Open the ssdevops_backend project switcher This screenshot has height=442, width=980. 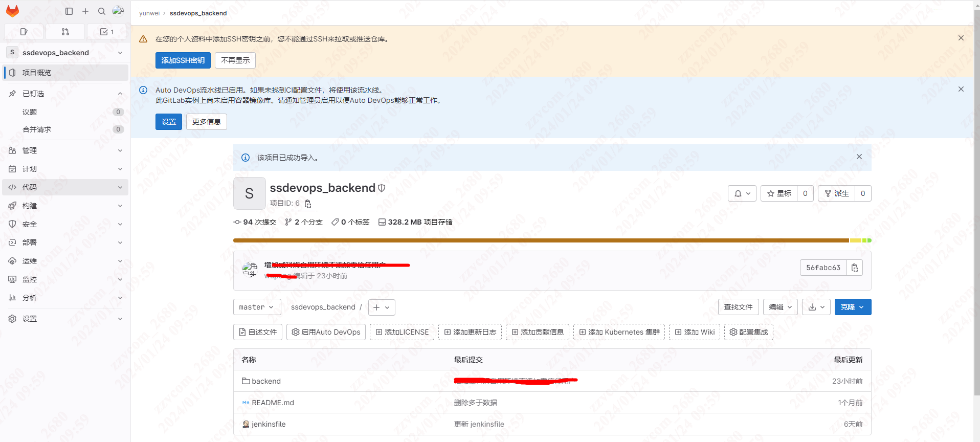[x=65, y=53]
